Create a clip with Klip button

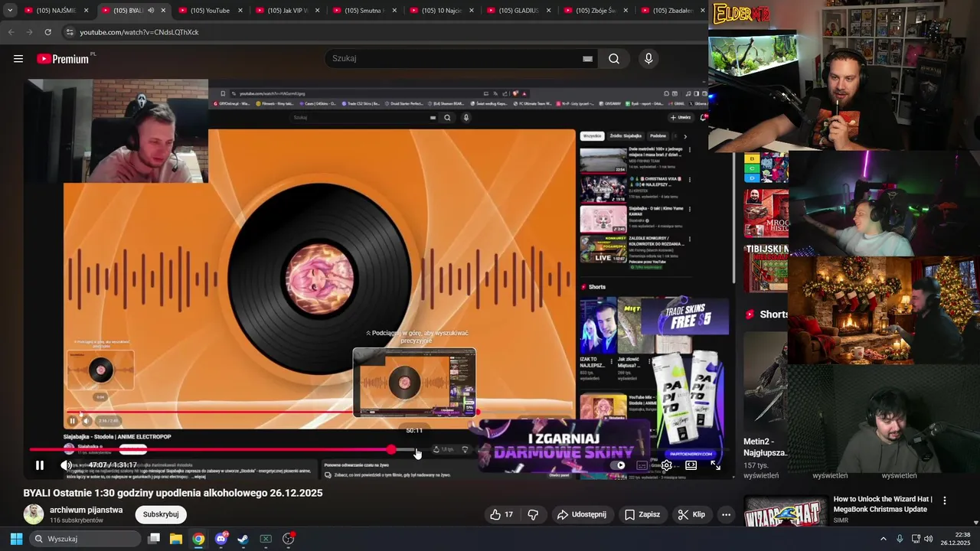[x=691, y=514]
